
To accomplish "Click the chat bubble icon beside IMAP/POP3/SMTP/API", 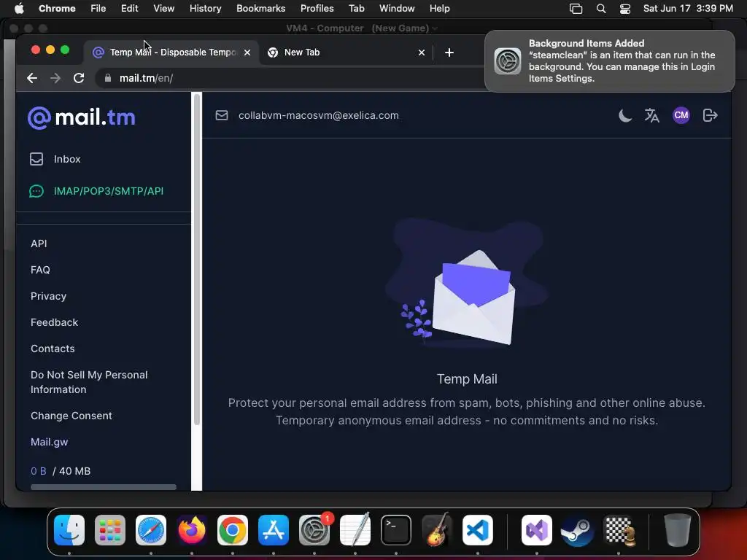I will tap(36, 191).
